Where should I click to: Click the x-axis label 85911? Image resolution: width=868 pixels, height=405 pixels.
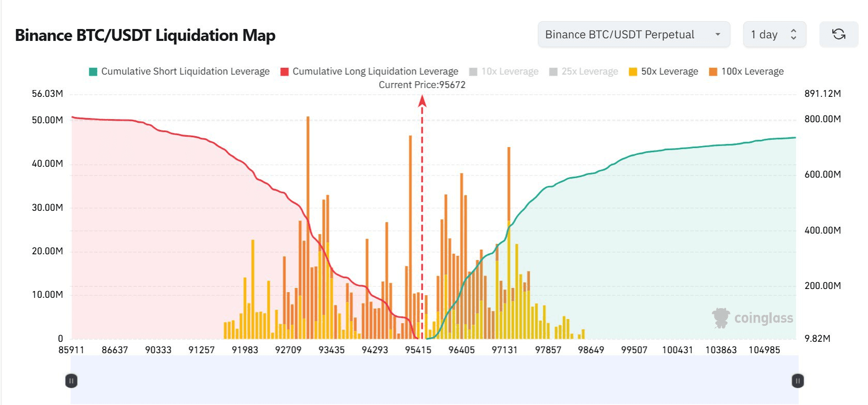71,350
